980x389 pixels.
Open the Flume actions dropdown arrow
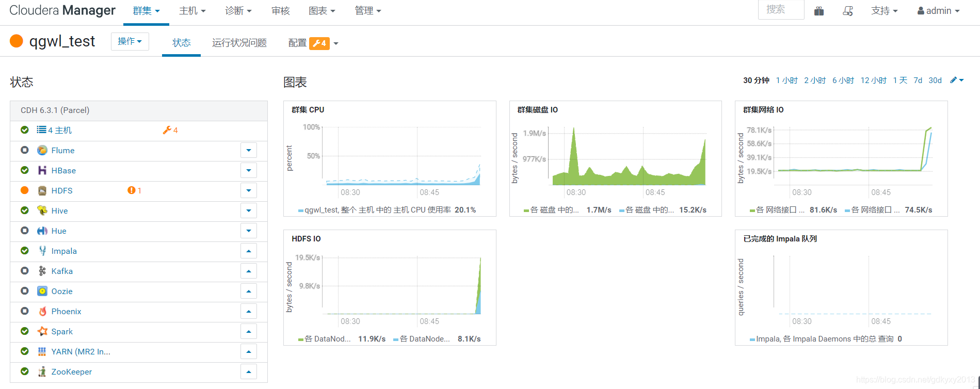tap(249, 150)
